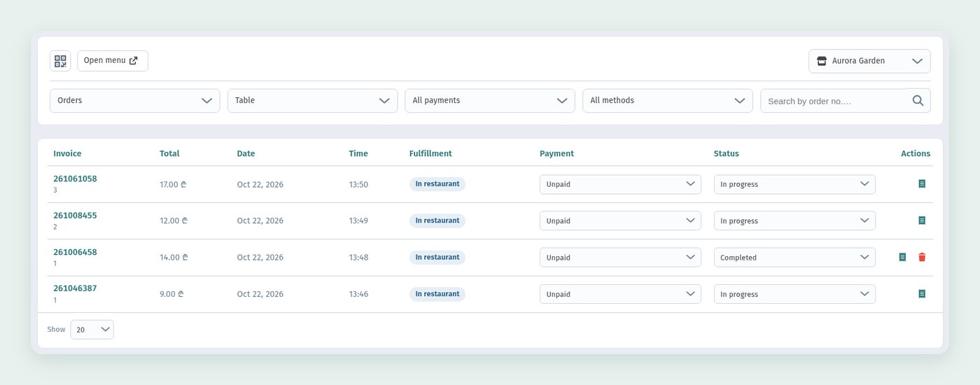Open the QR code button
This screenshot has height=385, width=980.
coord(60,61)
